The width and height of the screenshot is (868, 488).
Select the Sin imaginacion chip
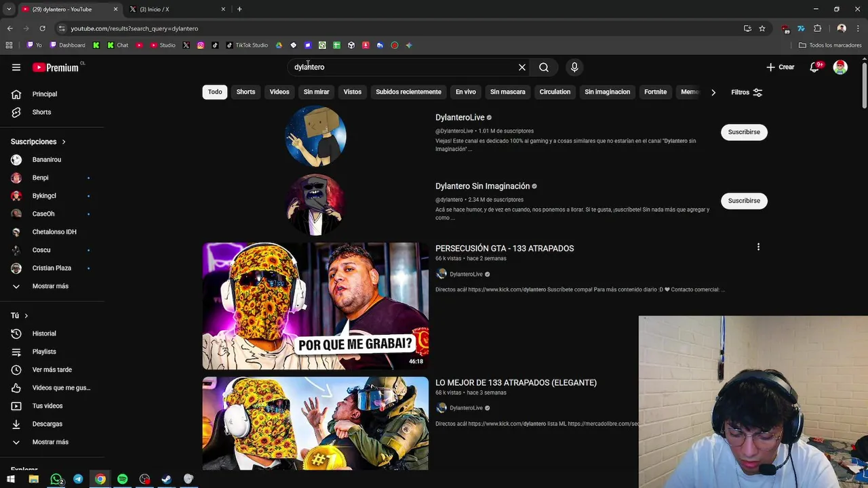608,92
